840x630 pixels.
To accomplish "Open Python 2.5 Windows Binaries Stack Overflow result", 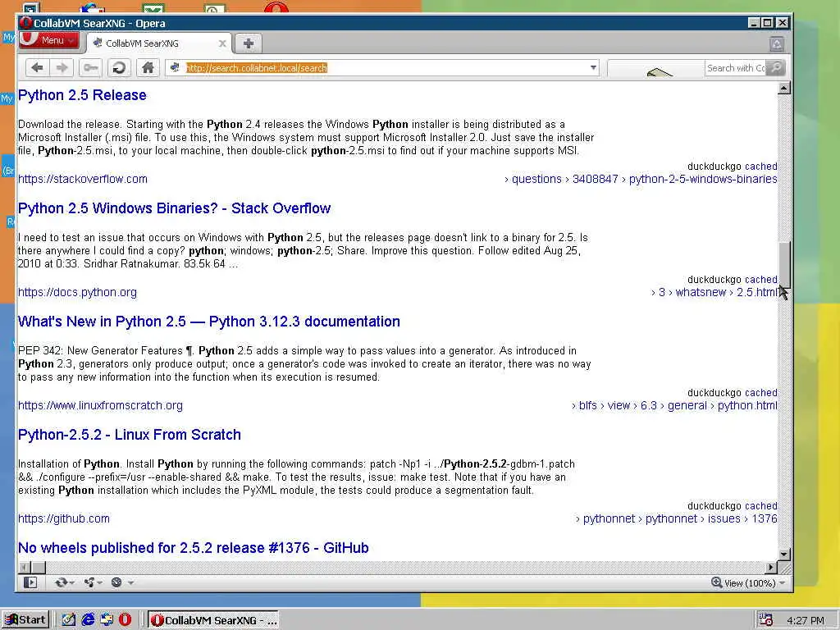I will (174, 208).
